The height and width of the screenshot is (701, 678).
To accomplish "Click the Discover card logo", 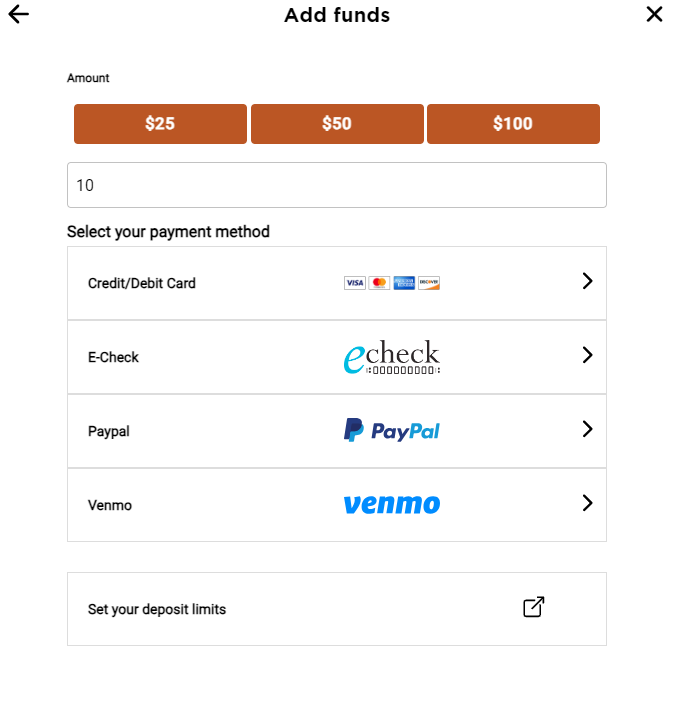I will coord(429,283).
